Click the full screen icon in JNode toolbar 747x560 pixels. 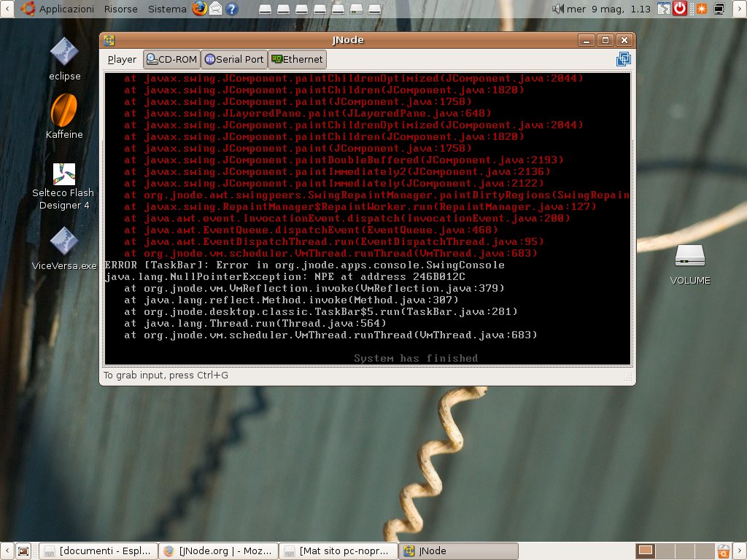622,59
